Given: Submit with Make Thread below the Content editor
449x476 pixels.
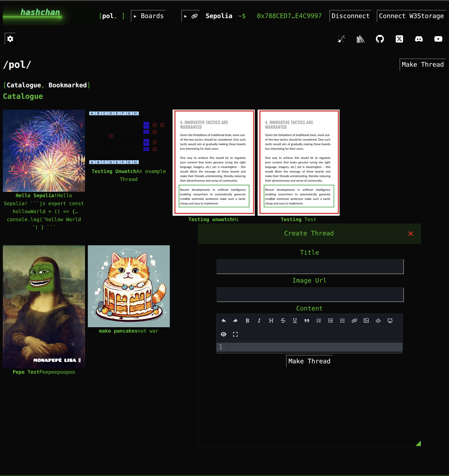Looking at the screenshot, I should point(309,361).
